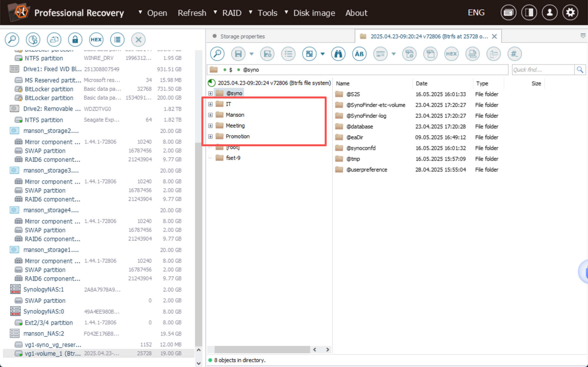Screen dimensions: 588x367
Task: Click the padlock decrypt icon in storages toolbar
Action: (x=75, y=40)
